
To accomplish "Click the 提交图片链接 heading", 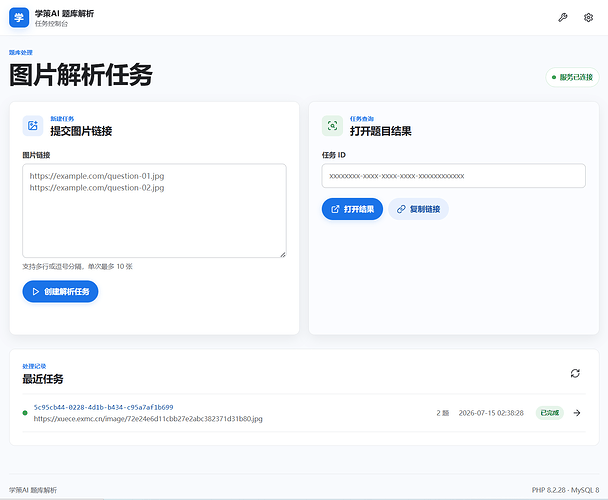I will click(81, 131).
